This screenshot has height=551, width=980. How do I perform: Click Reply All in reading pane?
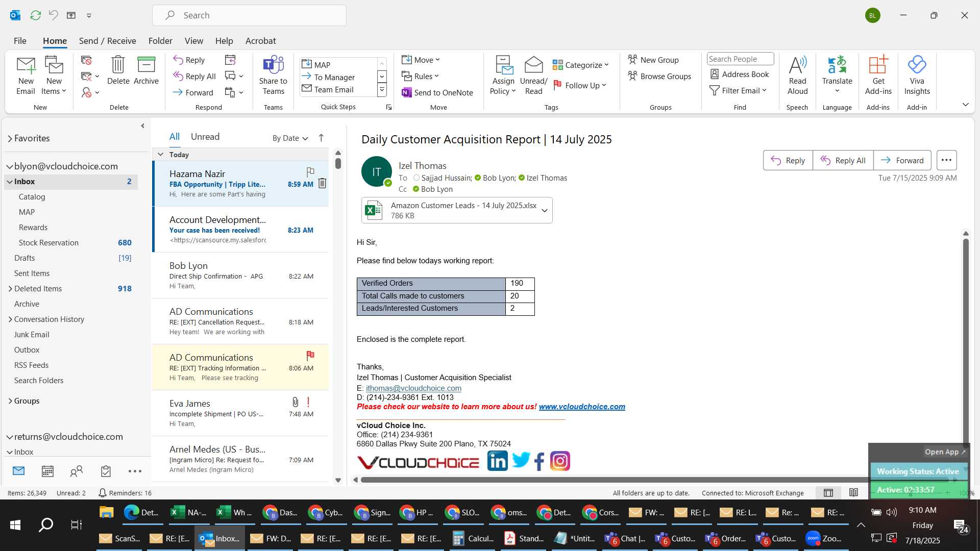click(x=843, y=160)
